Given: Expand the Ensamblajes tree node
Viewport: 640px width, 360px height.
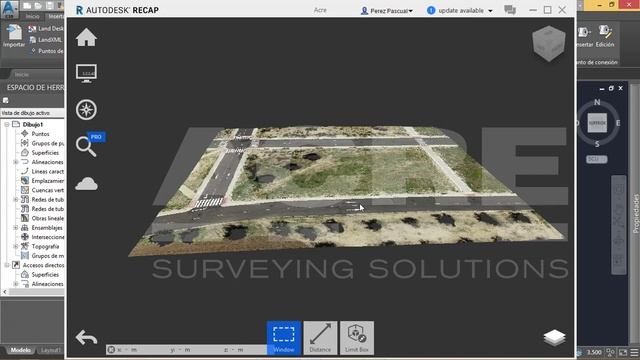Looking at the screenshot, I should pyautogui.click(x=16, y=228).
